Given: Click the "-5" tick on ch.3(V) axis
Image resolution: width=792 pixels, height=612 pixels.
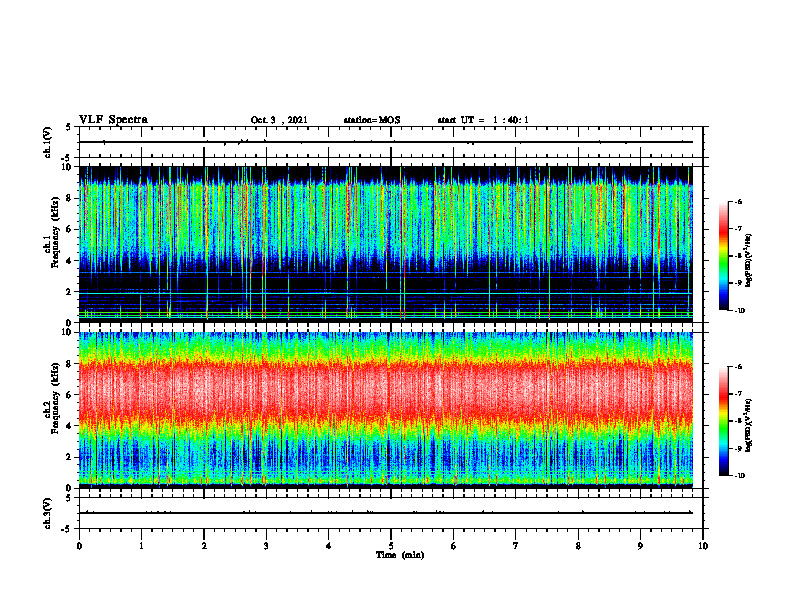Looking at the screenshot, I should [x=68, y=529].
